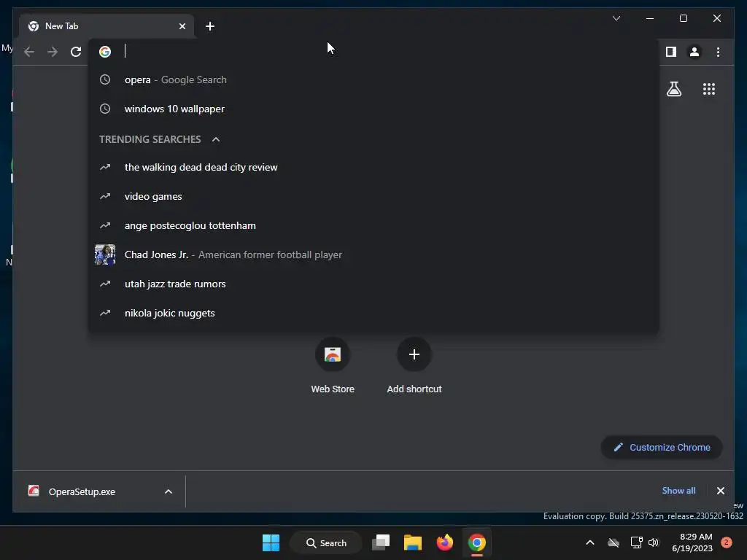Viewport: 747px width, 560px height.
Task: Select the Chad Jones Jr. suggestion
Action: pos(373,254)
